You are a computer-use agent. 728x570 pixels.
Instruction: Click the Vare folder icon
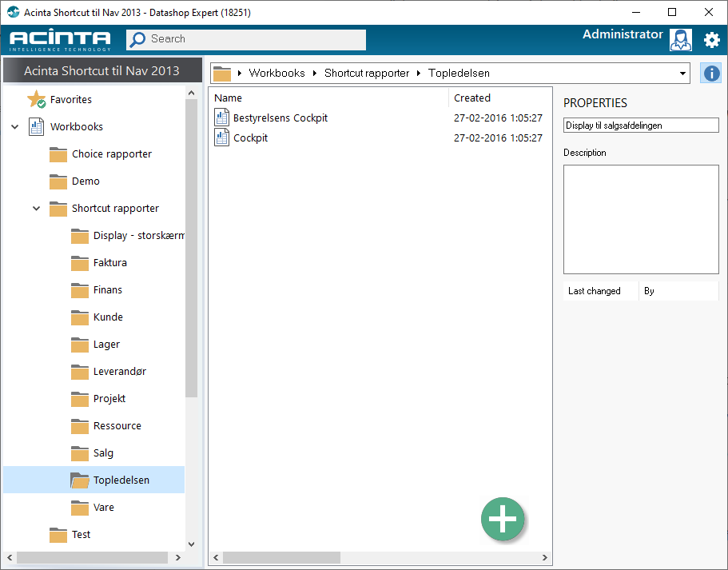[x=80, y=508]
